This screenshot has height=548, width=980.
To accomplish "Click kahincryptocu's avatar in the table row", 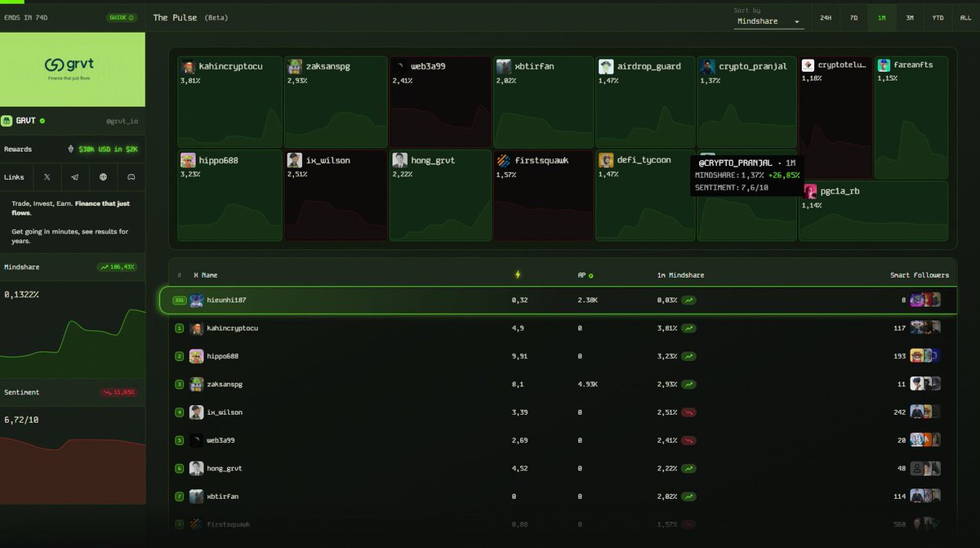I will click(197, 328).
